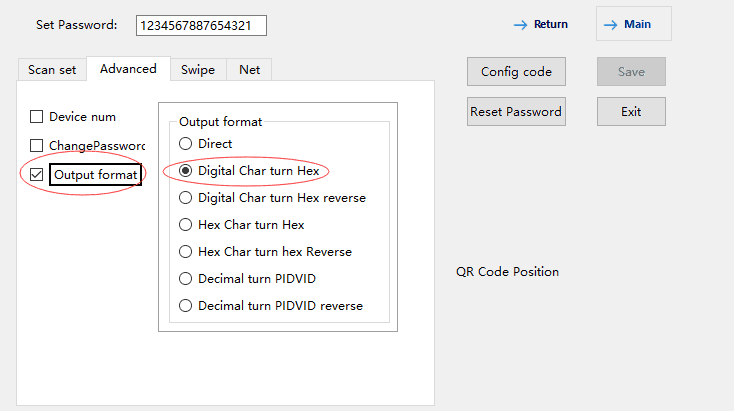Select Digital Char turn Hex reverse
The width and height of the screenshot is (734, 411).
pos(186,198)
